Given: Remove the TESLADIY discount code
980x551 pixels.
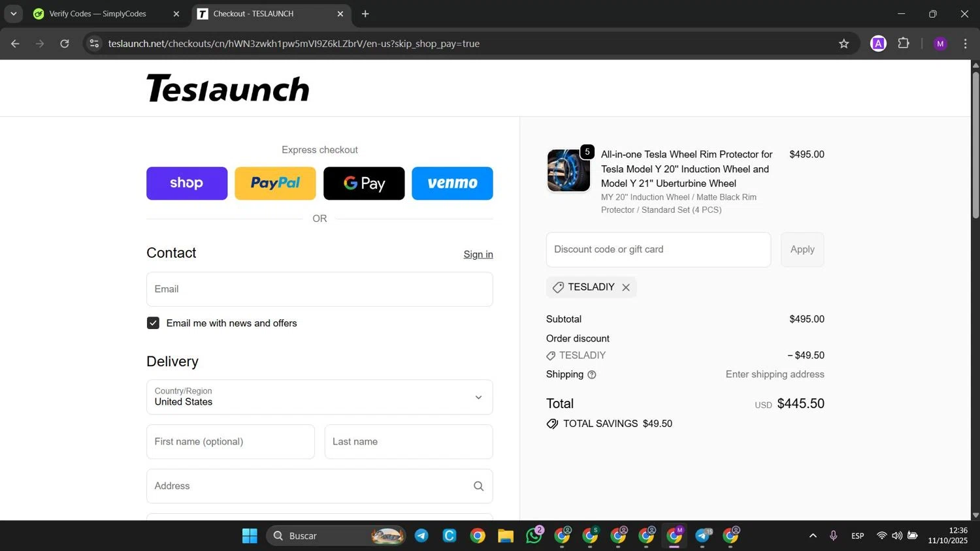Looking at the screenshot, I should click(626, 287).
